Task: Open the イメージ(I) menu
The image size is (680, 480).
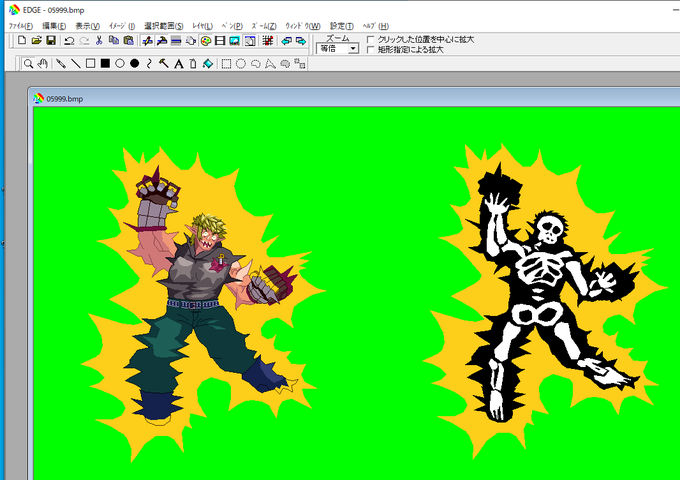Action: pyautogui.click(x=122, y=26)
